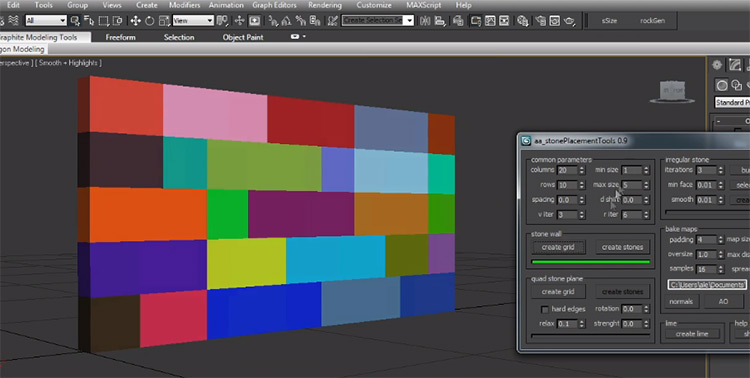The image size is (750, 378).
Task: Activate the Select Object cursor tool
Action: pos(75,21)
